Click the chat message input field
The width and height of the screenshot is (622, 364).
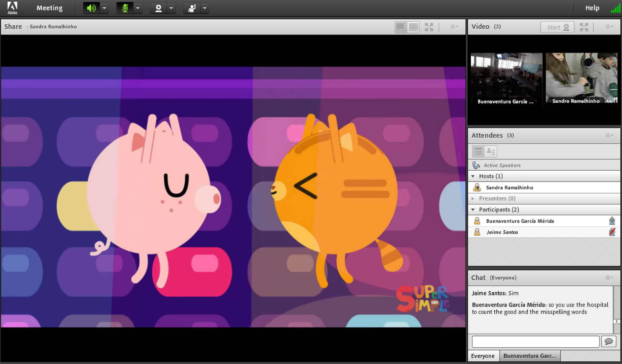click(535, 342)
